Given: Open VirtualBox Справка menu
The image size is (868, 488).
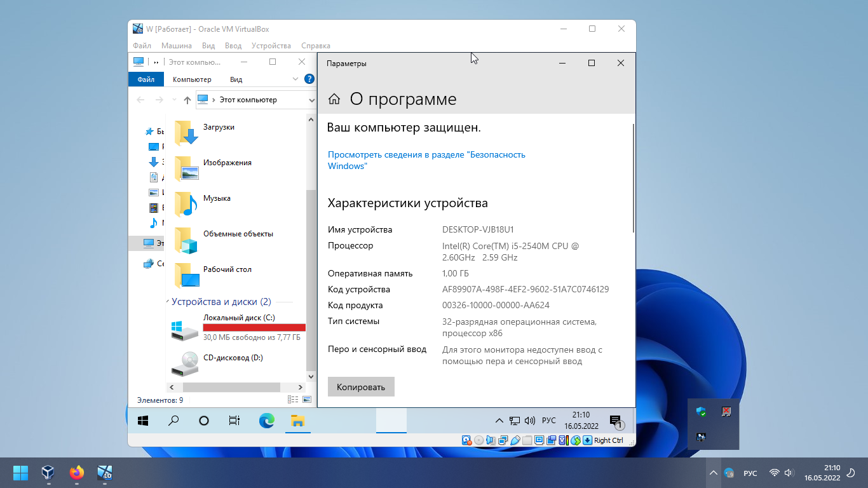Looking at the screenshot, I should (316, 46).
